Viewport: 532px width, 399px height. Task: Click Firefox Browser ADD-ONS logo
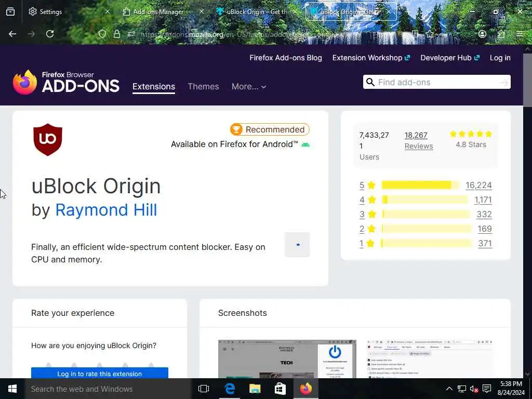click(x=66, y=82)
